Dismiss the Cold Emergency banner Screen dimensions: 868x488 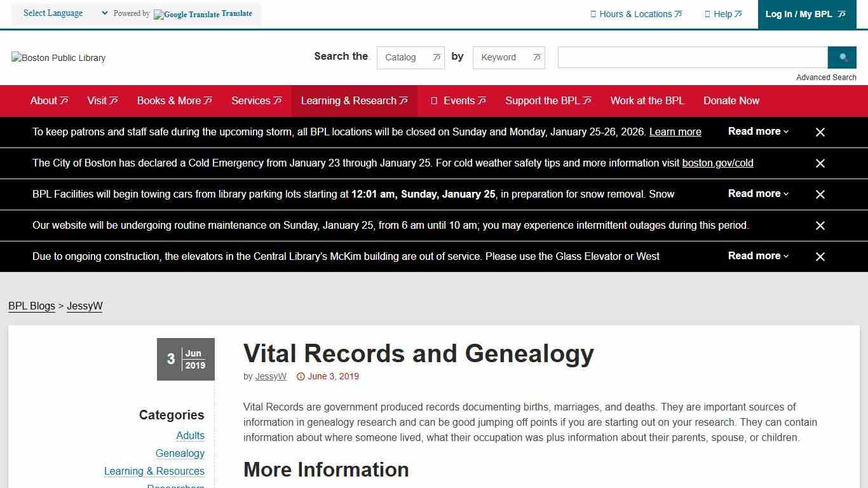[x=820, y=163]
